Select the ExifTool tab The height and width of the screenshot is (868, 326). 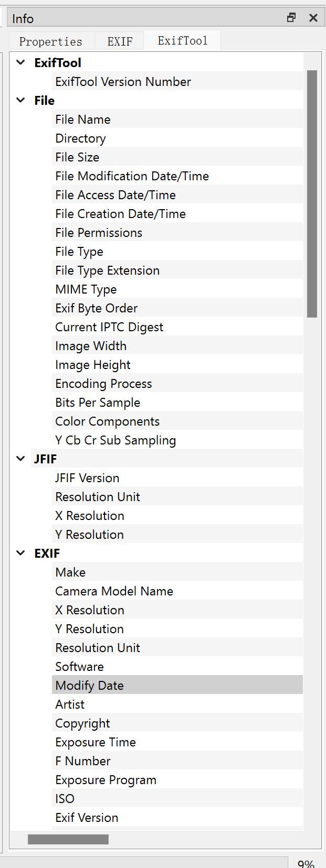point(182,41)
